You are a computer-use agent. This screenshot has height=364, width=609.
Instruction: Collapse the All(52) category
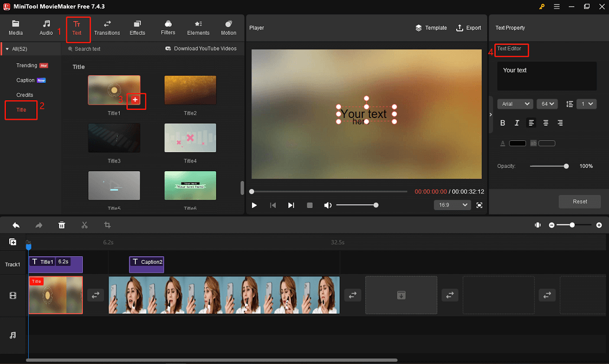click(7, 49)
